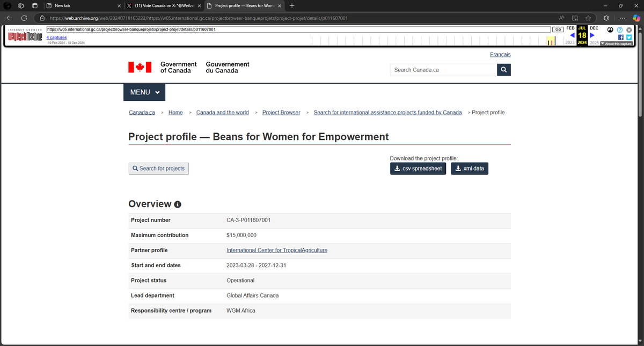Close the Vote Canada on X tab

[x=200, y=5]
